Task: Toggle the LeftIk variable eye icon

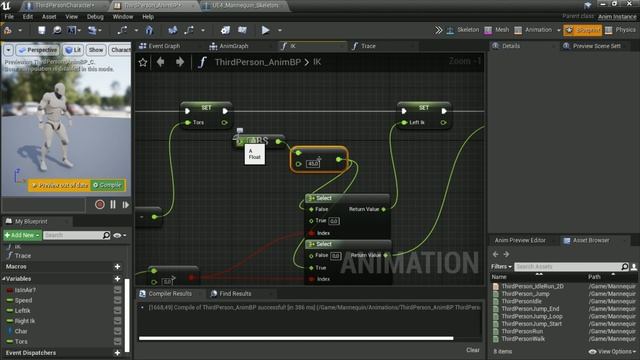Action: point(118,310)
